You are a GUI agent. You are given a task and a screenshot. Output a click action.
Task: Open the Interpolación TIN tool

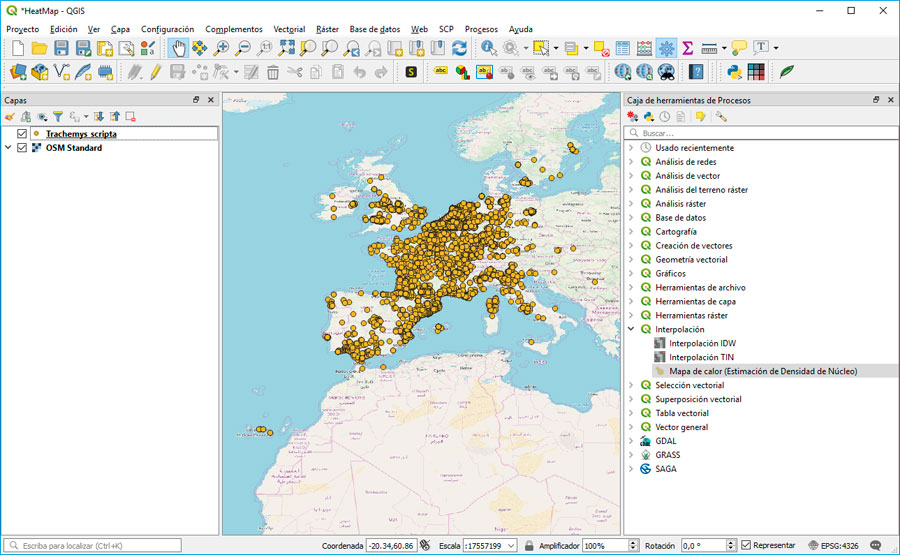click(701, 357)
